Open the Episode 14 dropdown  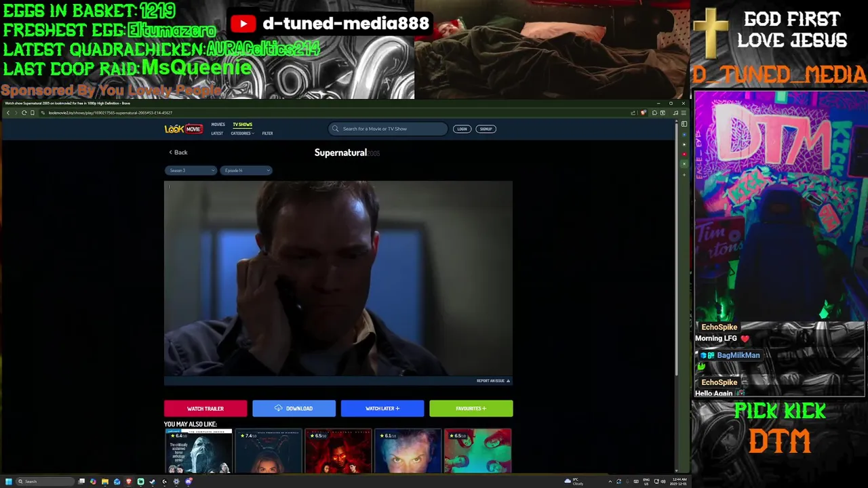tap(245, 171)
